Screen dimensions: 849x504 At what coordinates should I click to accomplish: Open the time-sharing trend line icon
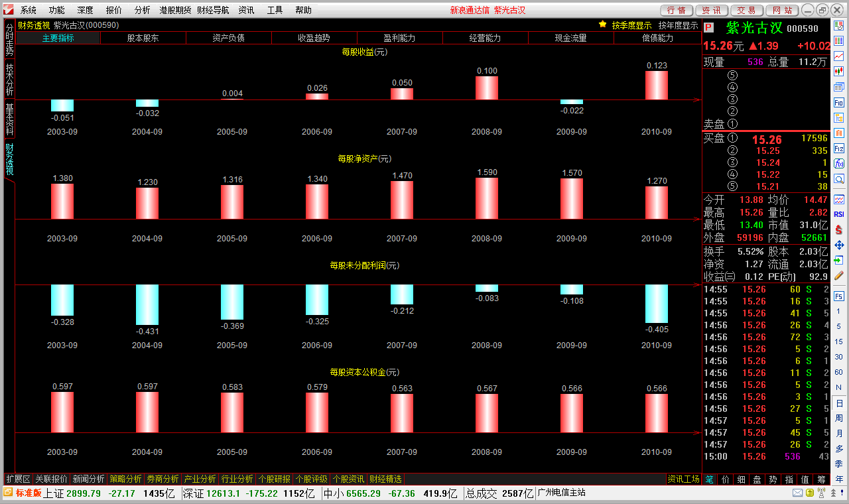(x=839, y=56)
